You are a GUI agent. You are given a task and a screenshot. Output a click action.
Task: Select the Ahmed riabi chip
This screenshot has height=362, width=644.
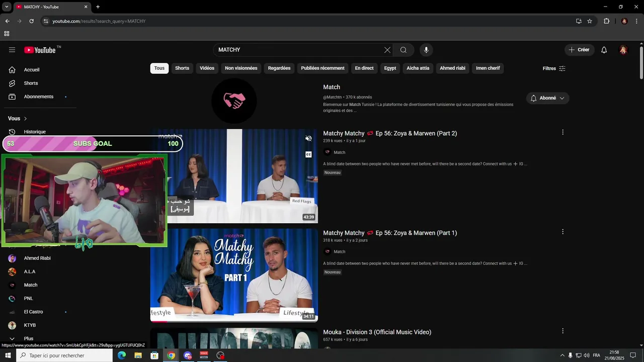click(453, 68)
